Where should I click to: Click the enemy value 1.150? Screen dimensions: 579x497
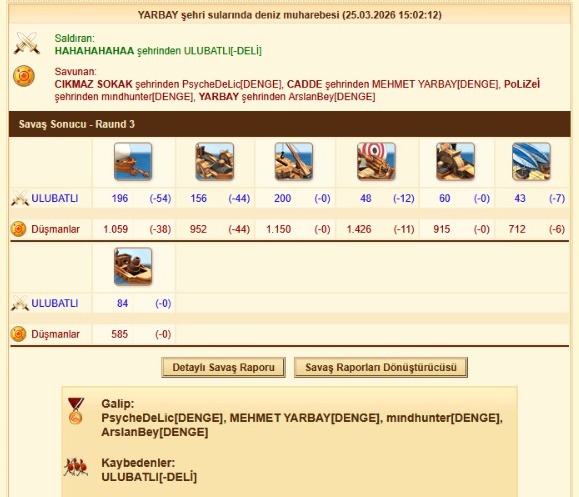point(278,229)
